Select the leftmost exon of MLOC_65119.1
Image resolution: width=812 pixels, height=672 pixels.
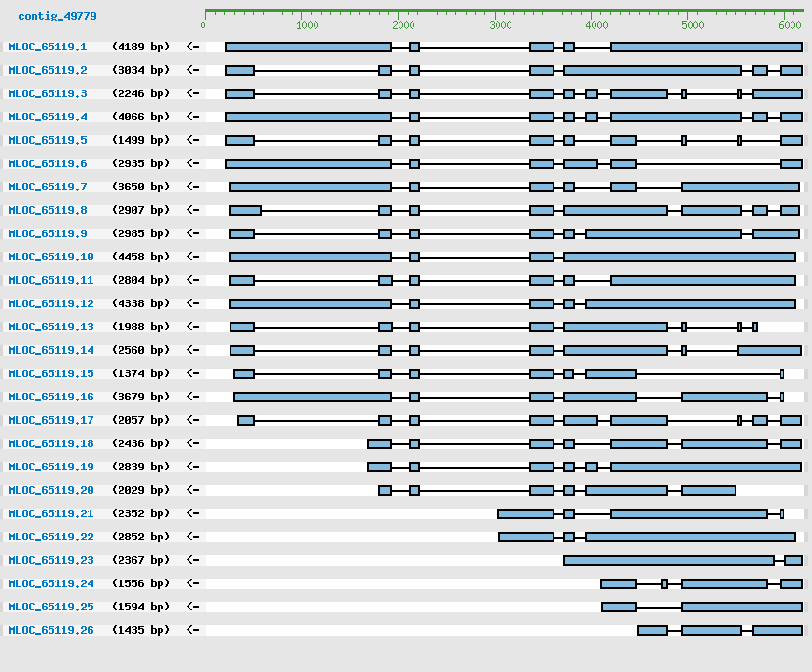[x=308, y=47]
